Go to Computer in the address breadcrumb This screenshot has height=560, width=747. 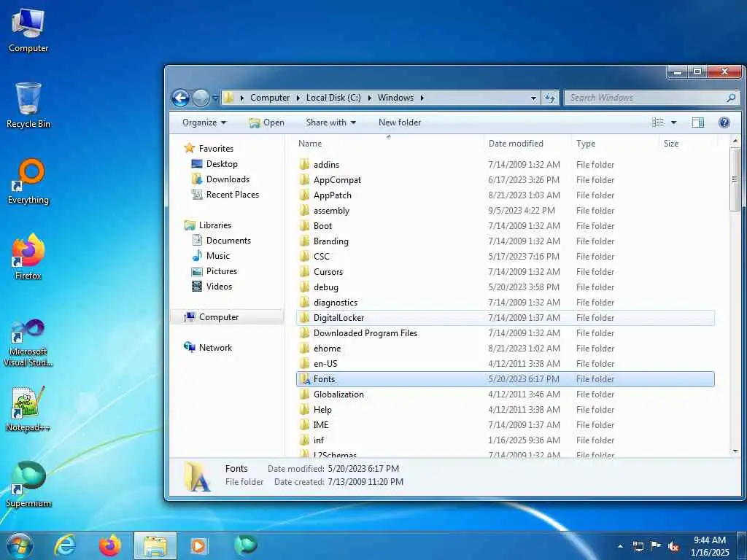coord(270,98)
